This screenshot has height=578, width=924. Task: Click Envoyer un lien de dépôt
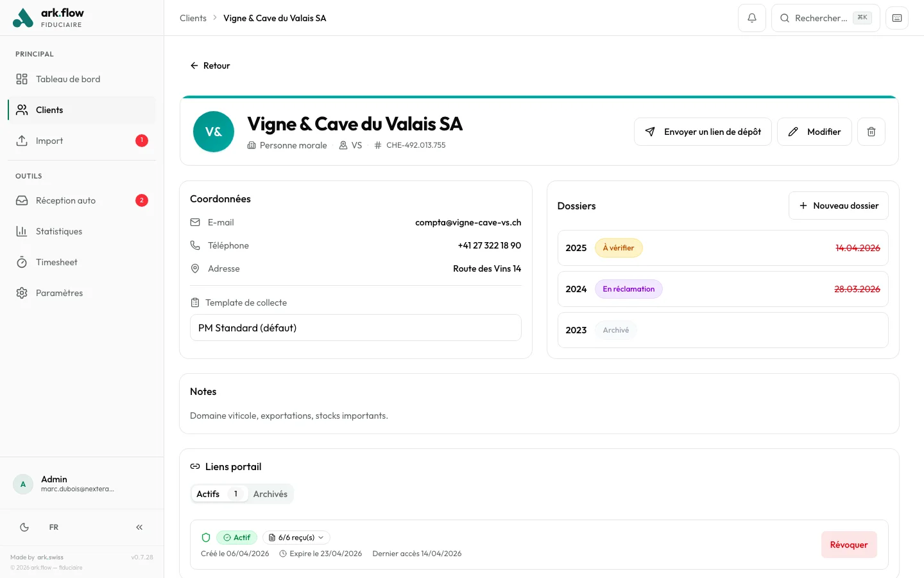pyautogui.click(x=703, y=132)
